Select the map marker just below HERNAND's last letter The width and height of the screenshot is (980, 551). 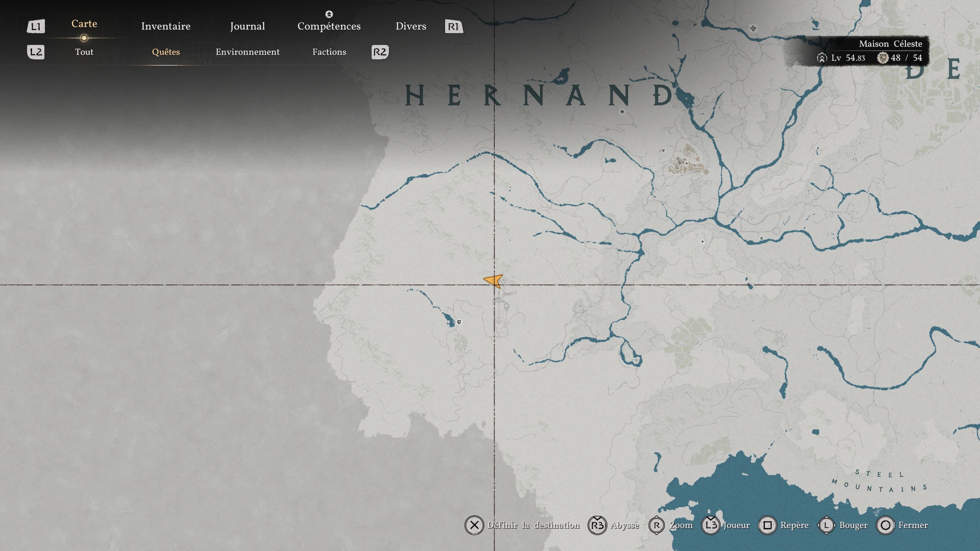point(622,112)
